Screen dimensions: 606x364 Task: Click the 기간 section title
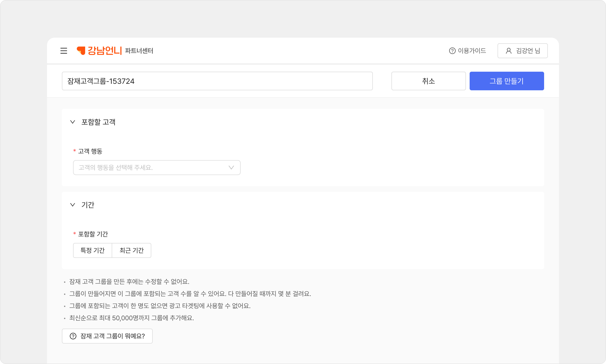pos(88,205)
